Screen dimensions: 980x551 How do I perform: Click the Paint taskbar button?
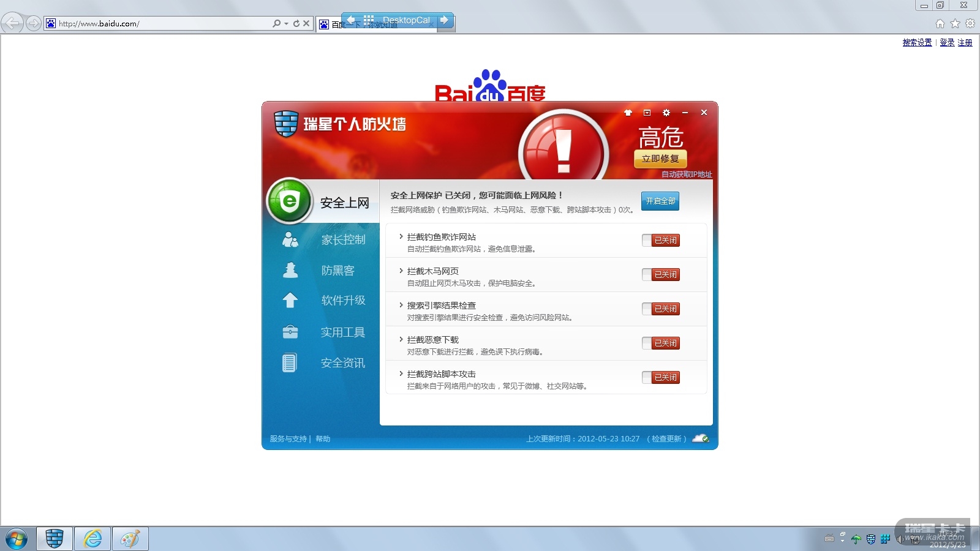130,539
